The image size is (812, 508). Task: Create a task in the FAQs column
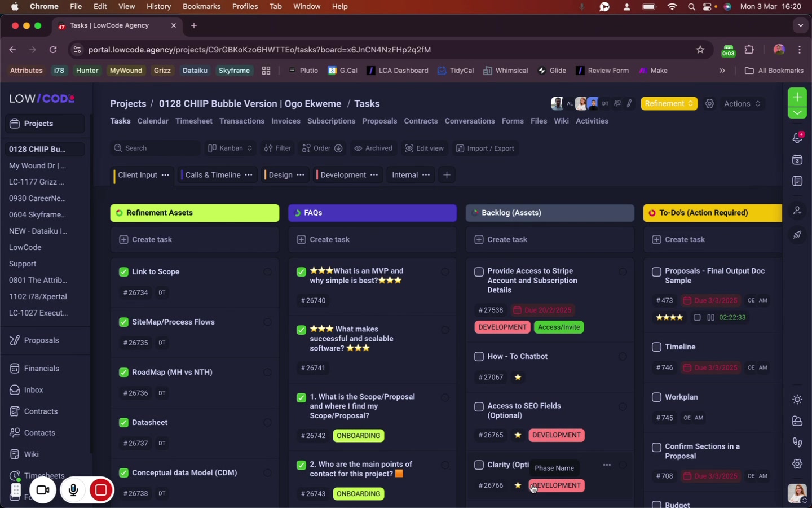click(329, 240)
